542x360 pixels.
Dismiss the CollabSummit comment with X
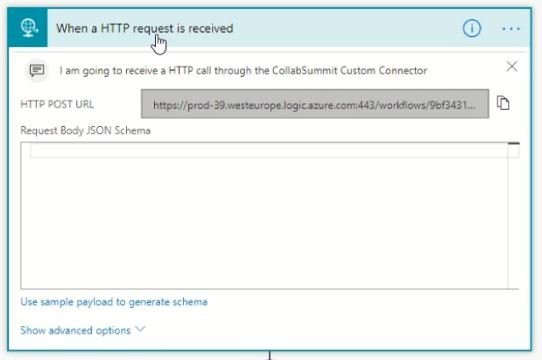(x=512, y=66)
